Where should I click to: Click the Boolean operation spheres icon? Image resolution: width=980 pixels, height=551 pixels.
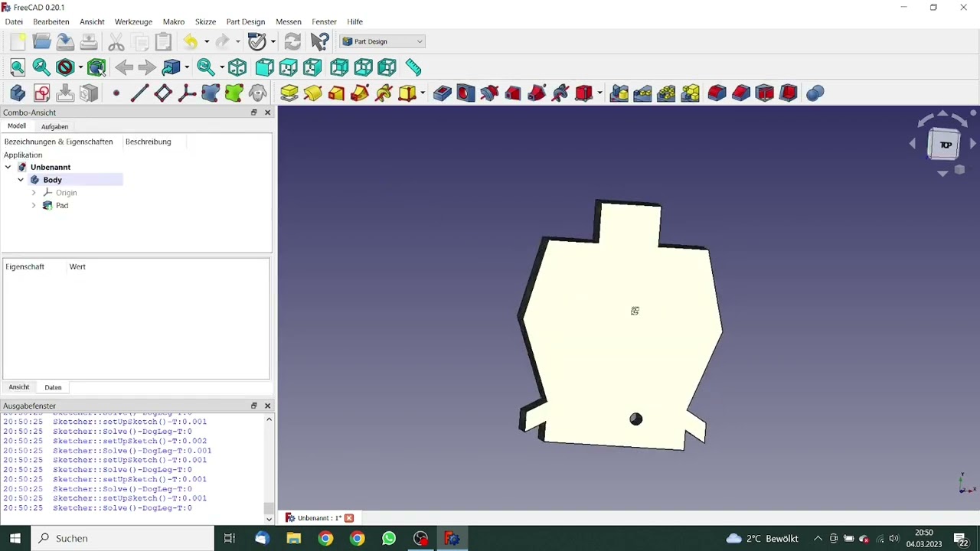click(815, 93)
